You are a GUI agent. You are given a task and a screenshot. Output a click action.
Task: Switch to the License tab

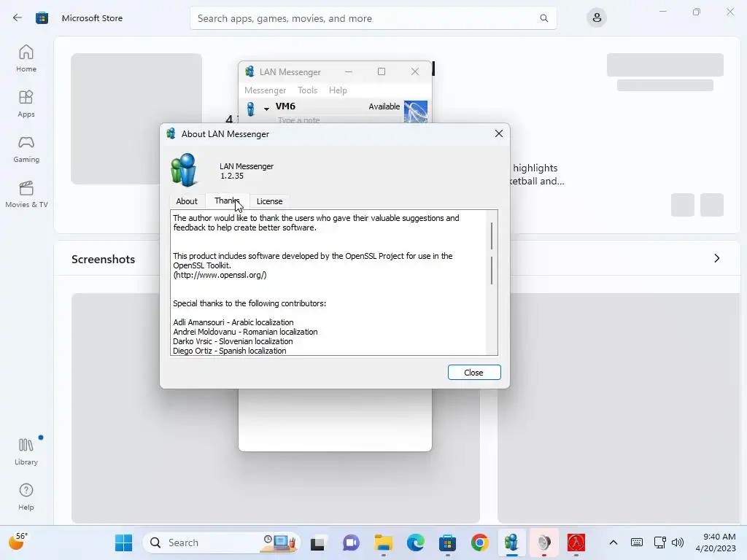[270, 201]
